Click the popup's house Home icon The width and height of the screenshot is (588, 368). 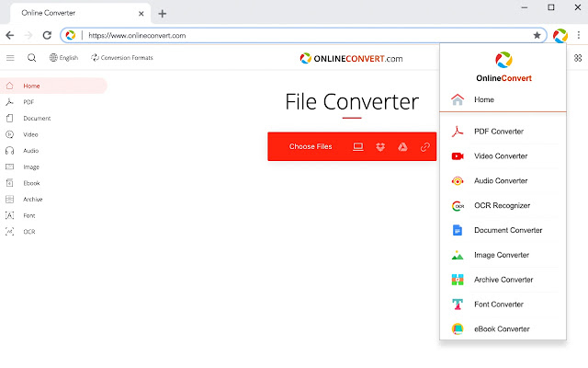click(x=458, y=99)
